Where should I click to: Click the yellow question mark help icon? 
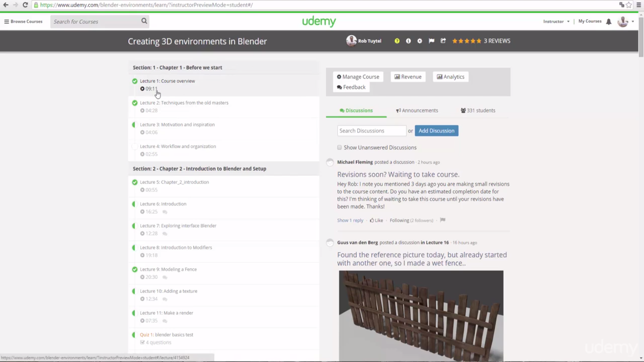pyautogui.click(x=397, y=41)
